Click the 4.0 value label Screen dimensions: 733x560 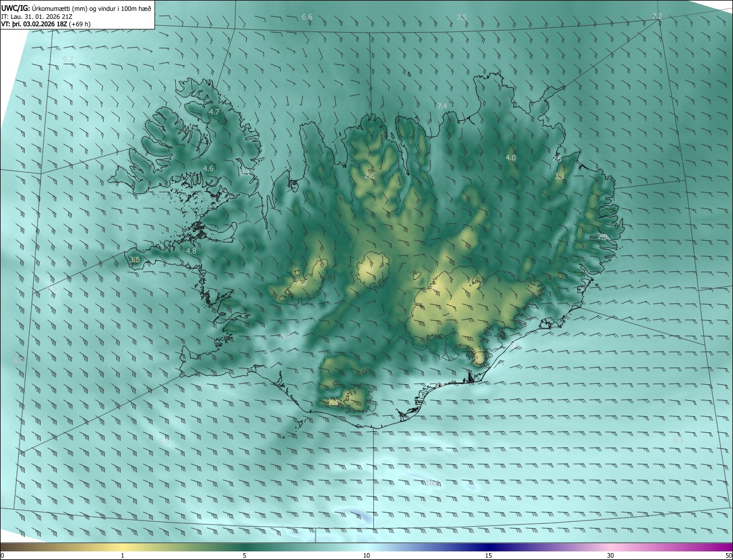pos(511,157)
